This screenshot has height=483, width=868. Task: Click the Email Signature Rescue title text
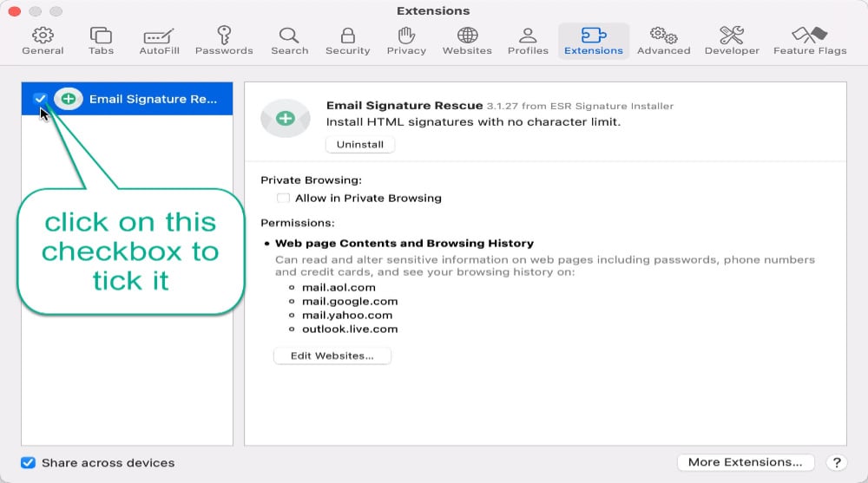point(404,105)
